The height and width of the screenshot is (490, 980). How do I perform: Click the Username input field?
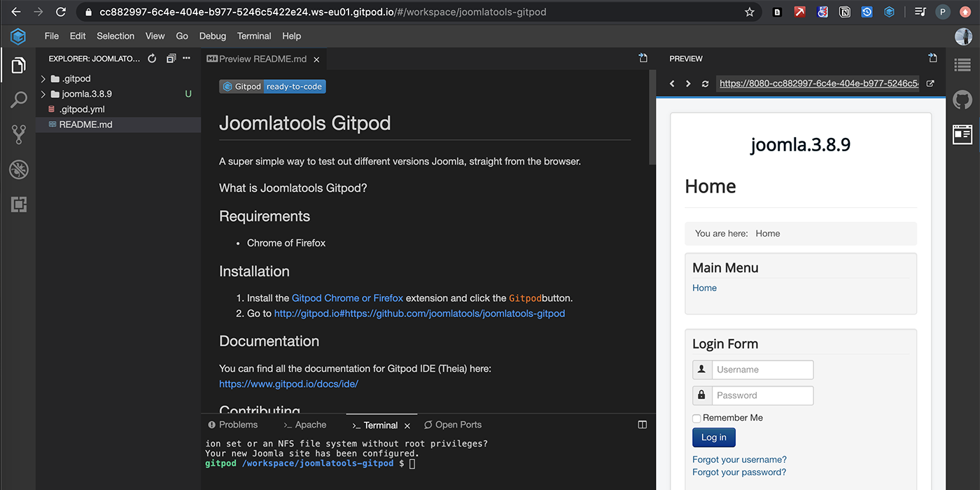[x=762, y=370]
